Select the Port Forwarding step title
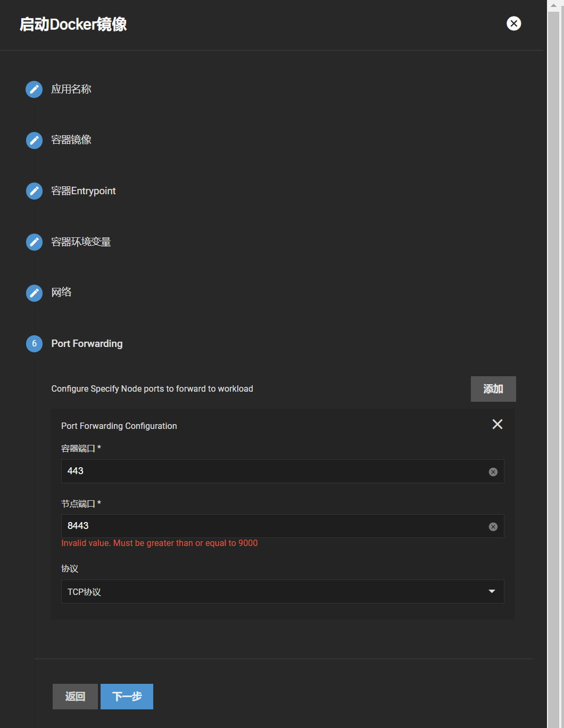 coord(87,344)
